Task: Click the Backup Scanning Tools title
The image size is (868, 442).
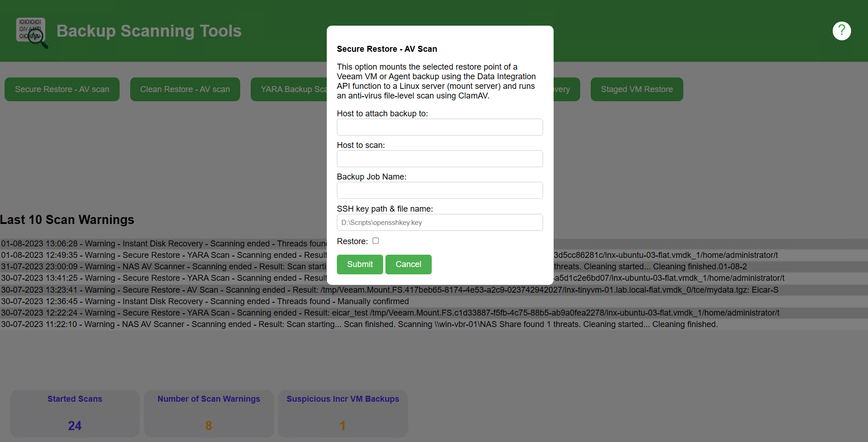Action: [x=149, y=31]
